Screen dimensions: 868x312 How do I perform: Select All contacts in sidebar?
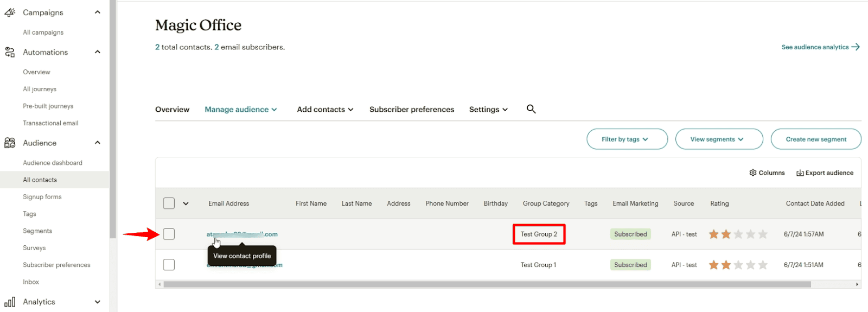pos(54,180)
